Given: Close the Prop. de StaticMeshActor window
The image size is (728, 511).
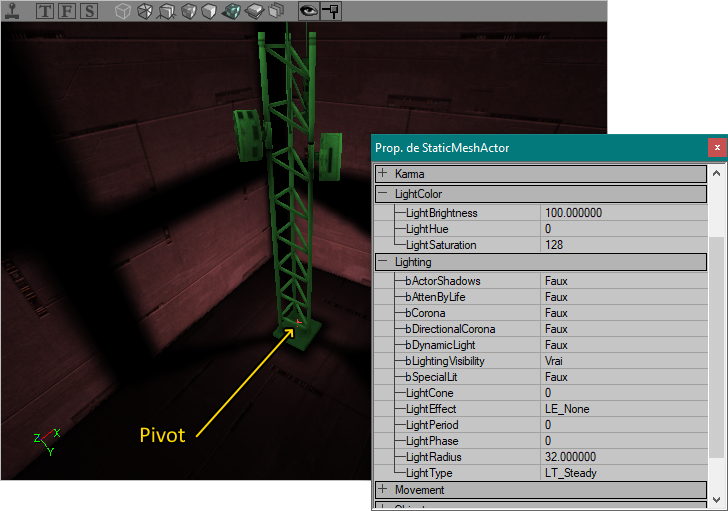Looking at the screenshot, I should coord(716,148).
